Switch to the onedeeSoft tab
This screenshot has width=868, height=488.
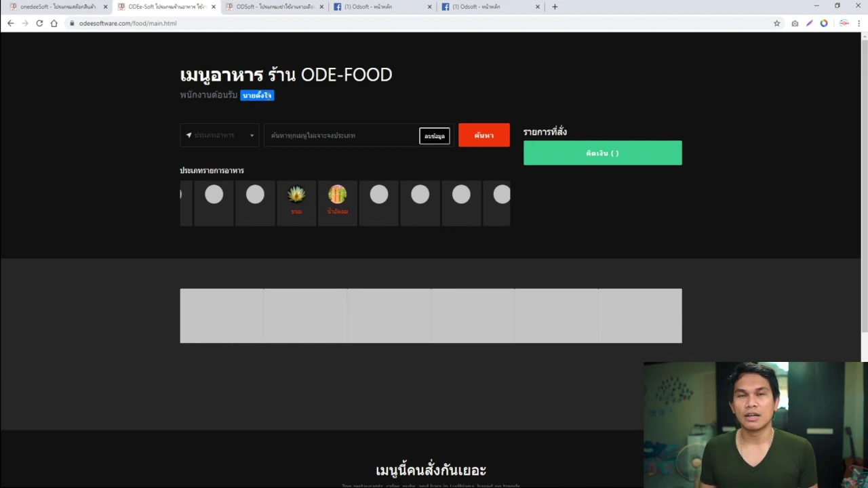coord(57,7)
